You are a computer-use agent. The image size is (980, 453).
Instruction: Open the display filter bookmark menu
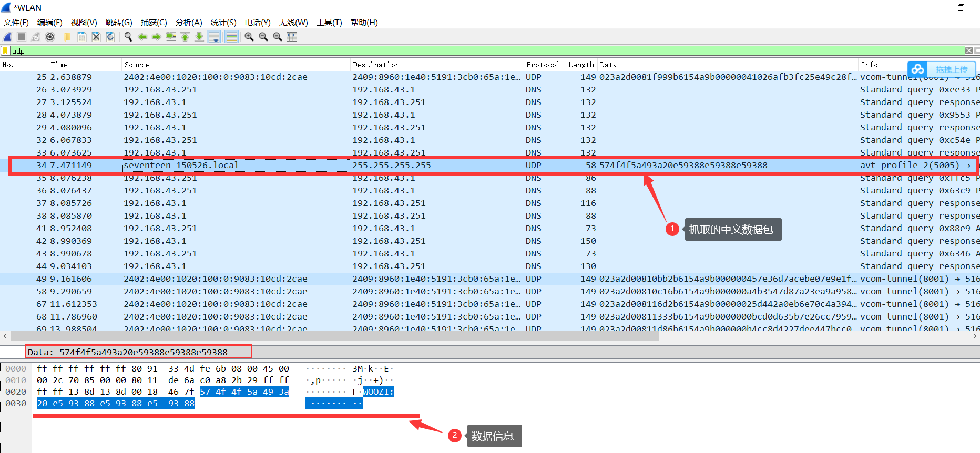point(5,51)
